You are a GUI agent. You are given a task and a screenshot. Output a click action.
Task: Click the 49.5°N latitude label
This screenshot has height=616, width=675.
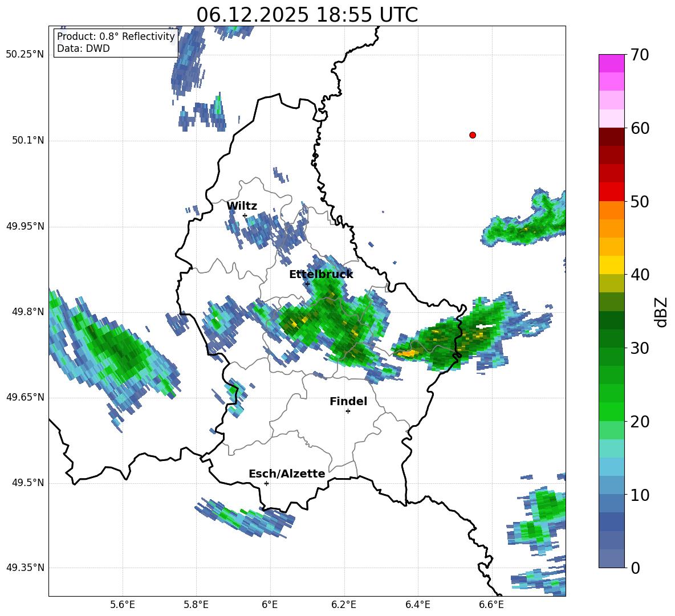pyautogui.click(x=28, y=483)
